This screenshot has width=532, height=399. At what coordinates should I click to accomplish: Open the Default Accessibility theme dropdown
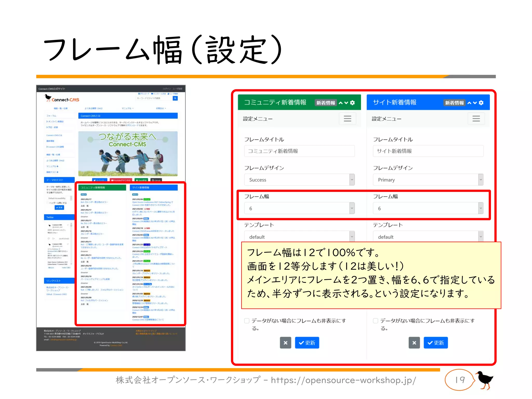59,198
